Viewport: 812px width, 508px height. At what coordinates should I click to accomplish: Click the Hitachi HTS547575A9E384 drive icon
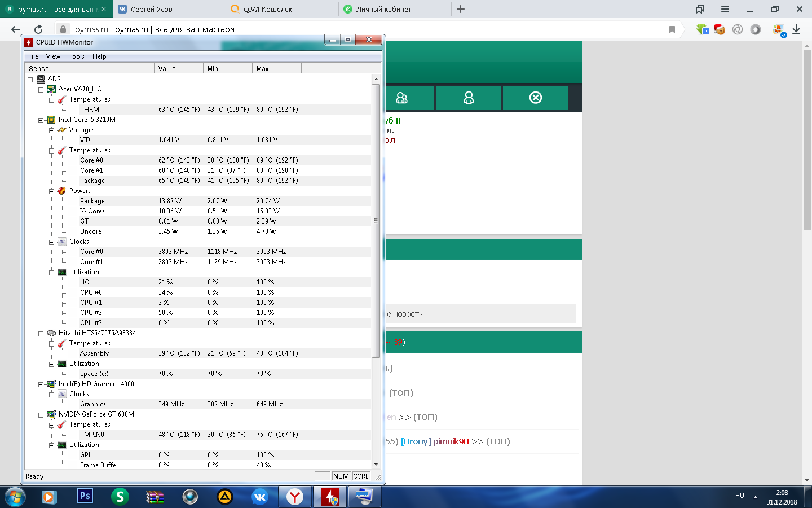[x=51, y=333]
